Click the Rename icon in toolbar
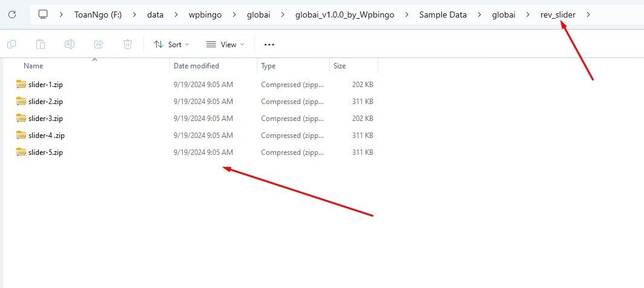 pyautogui.click(x=70, y=44)
